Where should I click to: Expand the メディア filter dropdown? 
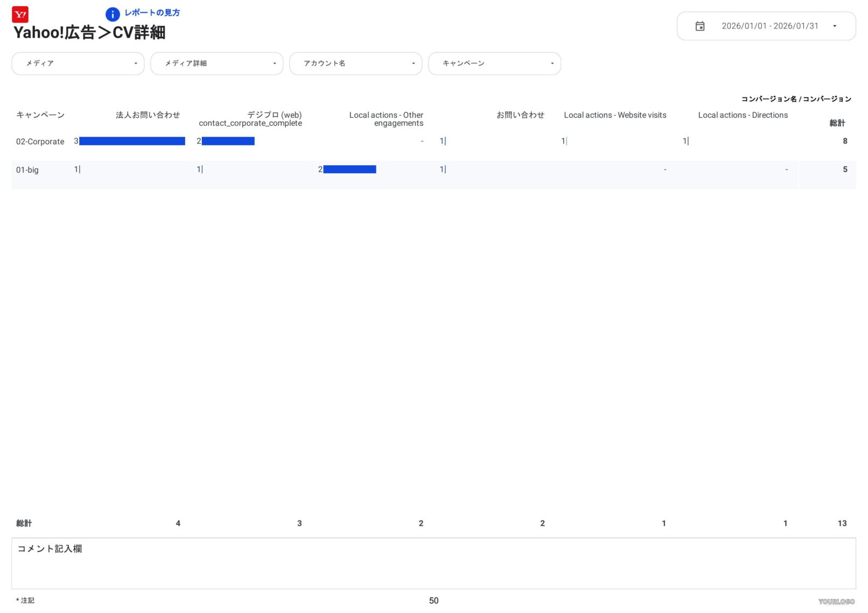pyautogui.click(x=78, y=64)
